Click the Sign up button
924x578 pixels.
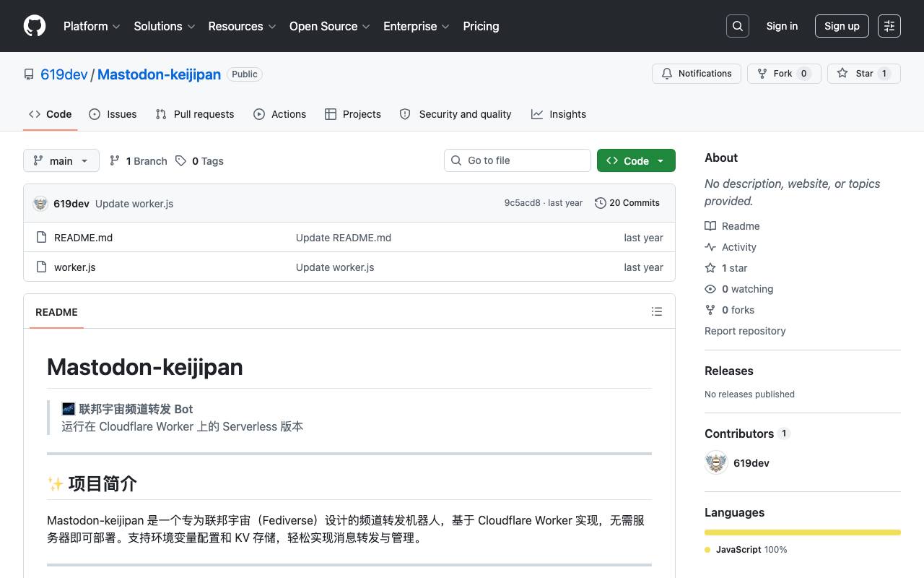[x=842, y=26]
